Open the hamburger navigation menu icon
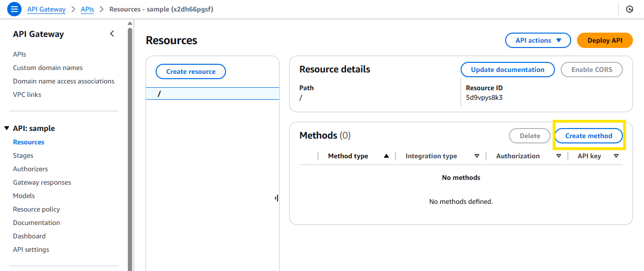This screenshot has width=644, height=271. tap(14, 9)
